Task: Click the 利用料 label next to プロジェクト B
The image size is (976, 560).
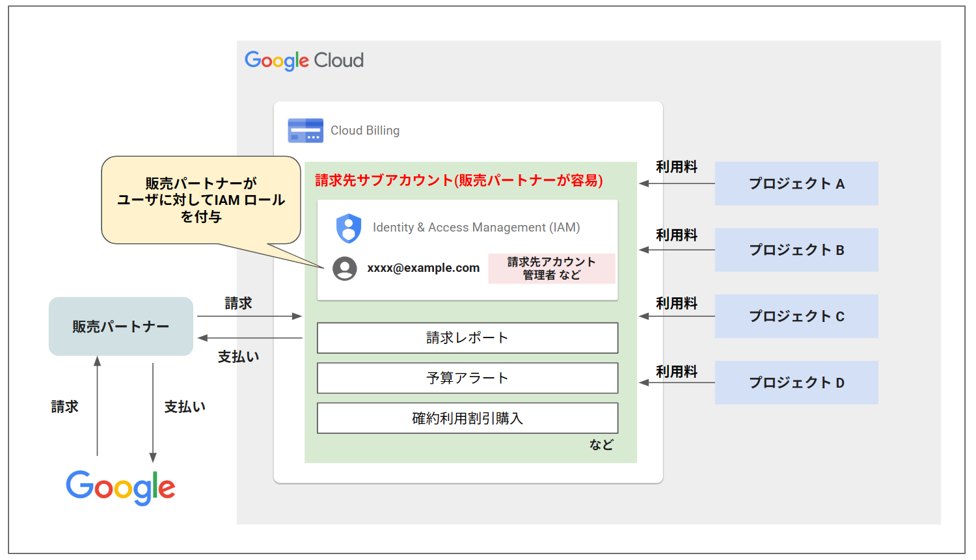Action: tap(677, 235)
